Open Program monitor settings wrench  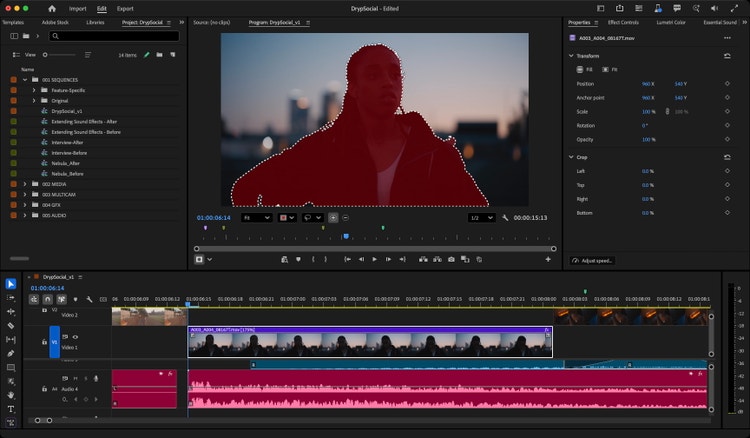click(x=505, y=218)
